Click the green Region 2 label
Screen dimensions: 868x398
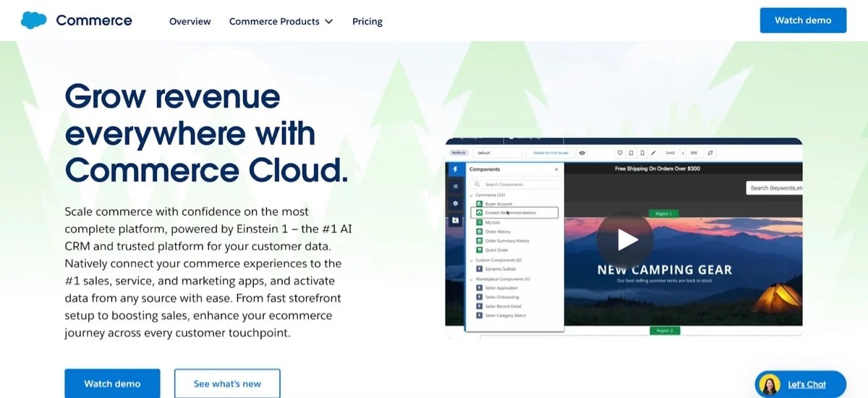pyautogui.click(x=663, y=330)
